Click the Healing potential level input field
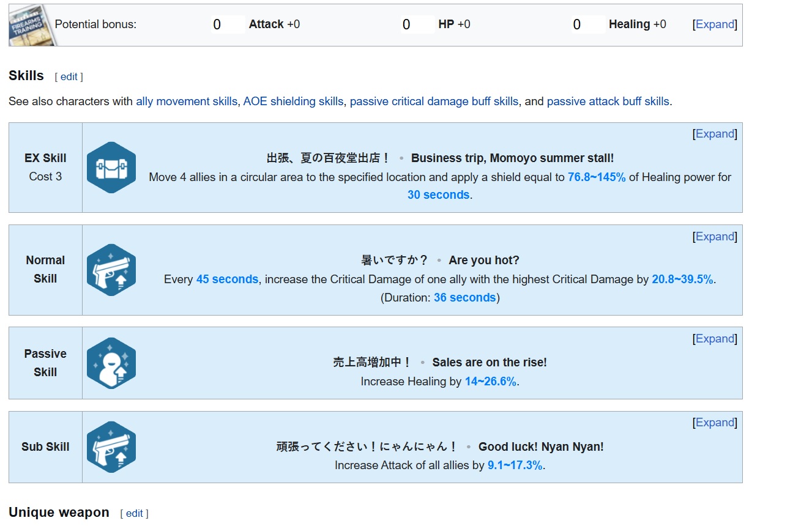Screen dimensions: 812x526 587,24
